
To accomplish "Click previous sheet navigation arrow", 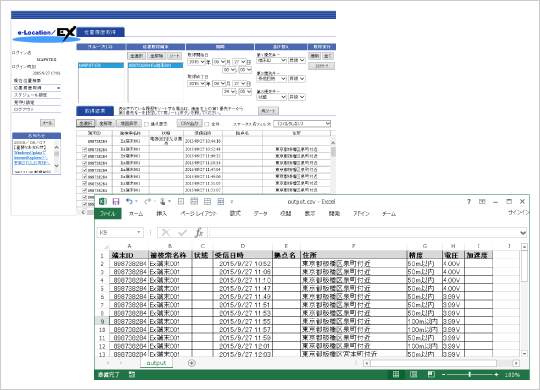I will point(108,363).
